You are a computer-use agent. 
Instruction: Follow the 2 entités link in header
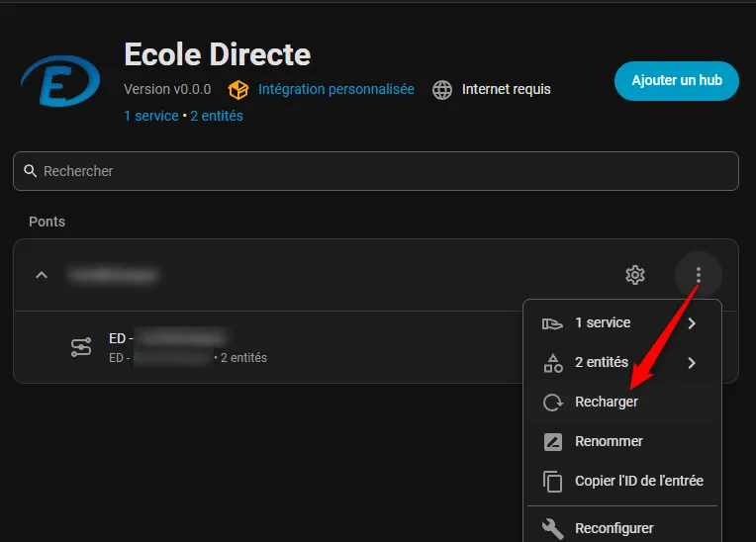pos(217,116)
